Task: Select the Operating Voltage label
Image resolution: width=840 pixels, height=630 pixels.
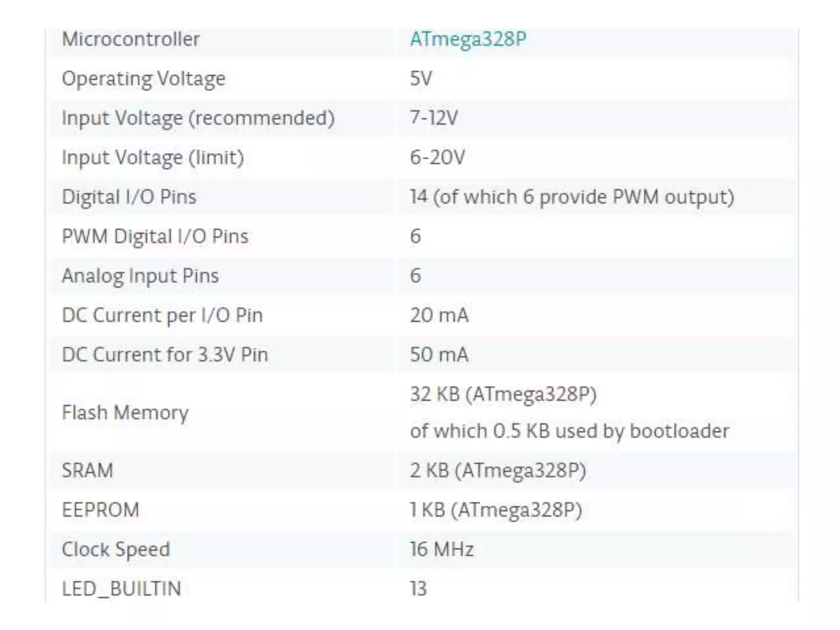Action: (x=144, y=78)
